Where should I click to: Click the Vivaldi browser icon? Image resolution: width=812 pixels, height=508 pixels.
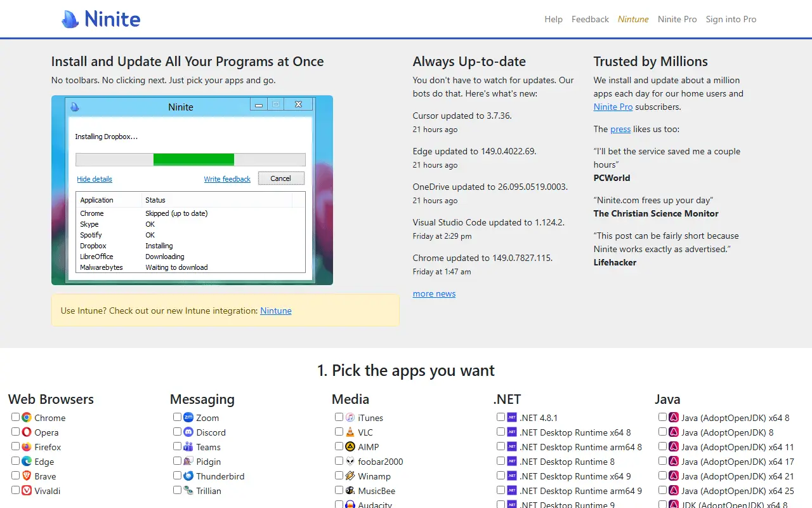(x=27, y=490)
